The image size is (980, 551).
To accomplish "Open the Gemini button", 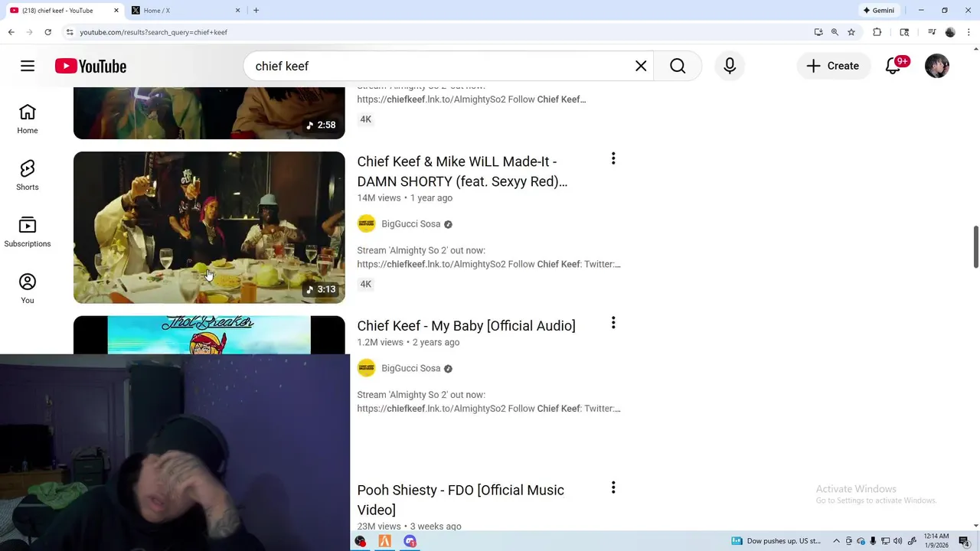I will [x=879, y=10].
